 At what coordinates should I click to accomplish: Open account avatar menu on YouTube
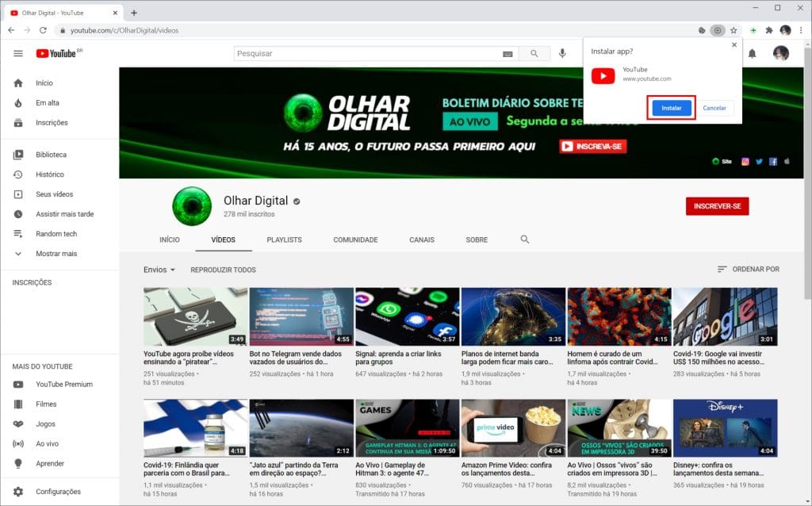[x=780, y=53]
